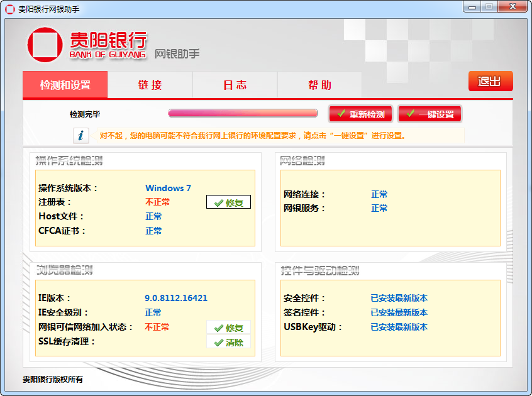532x396 pixels.
Task: Click the 检测完毕 status text
Action: point(85,114)
